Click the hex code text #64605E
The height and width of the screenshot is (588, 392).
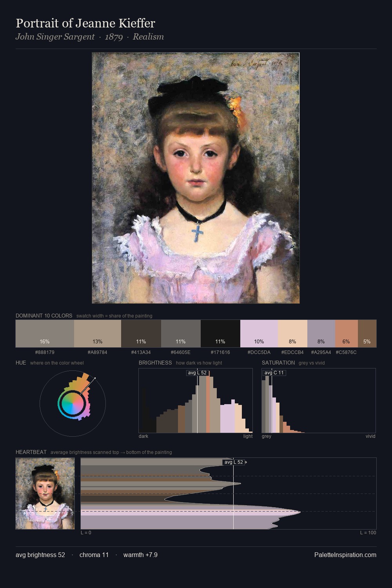click(x=181, y=352)
